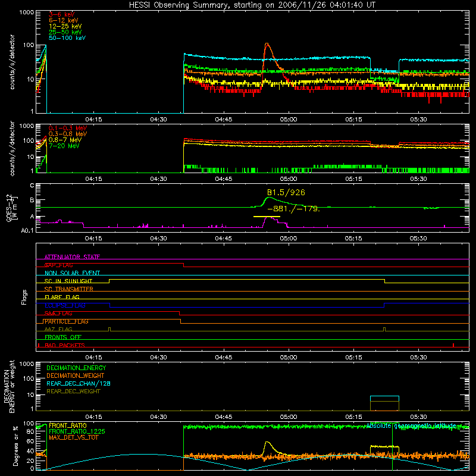This screenshot has width=476, height=476.
Task: Select the blue ECLIPSE_FLAG label
Action: coord(65,305)
